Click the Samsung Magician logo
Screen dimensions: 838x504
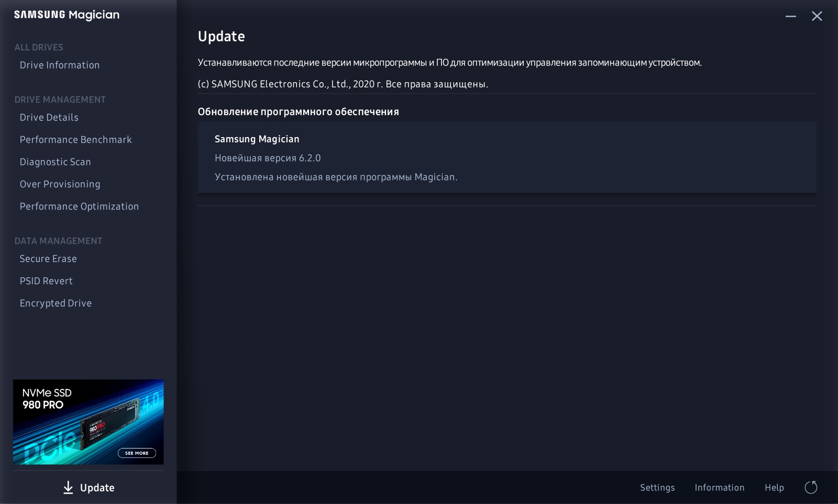pos(67,15)
